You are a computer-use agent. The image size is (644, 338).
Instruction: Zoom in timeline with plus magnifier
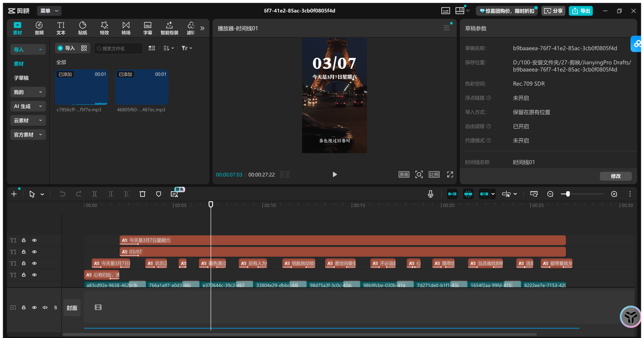pos(614,194)
